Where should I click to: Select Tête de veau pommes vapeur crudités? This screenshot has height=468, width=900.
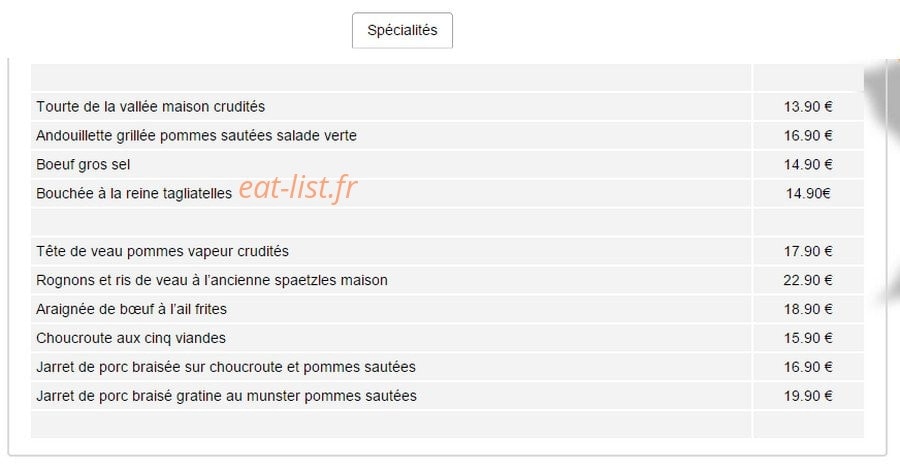[162, 252]
